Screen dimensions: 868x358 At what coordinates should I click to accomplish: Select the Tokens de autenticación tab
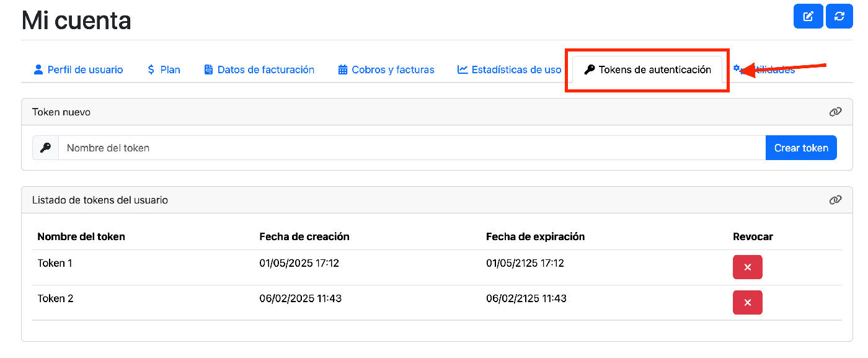point(647,69)
